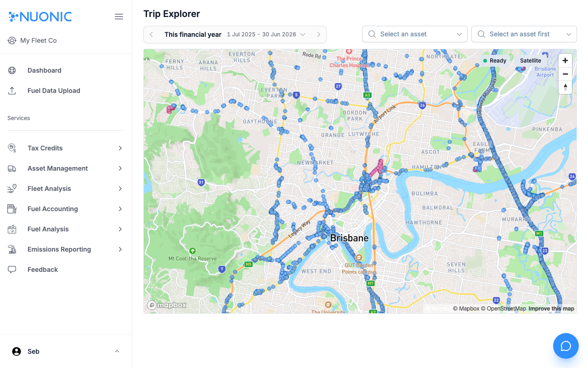Reset map bearing to north
This screenshot has width=588, height=368.
tap(565, 87)
